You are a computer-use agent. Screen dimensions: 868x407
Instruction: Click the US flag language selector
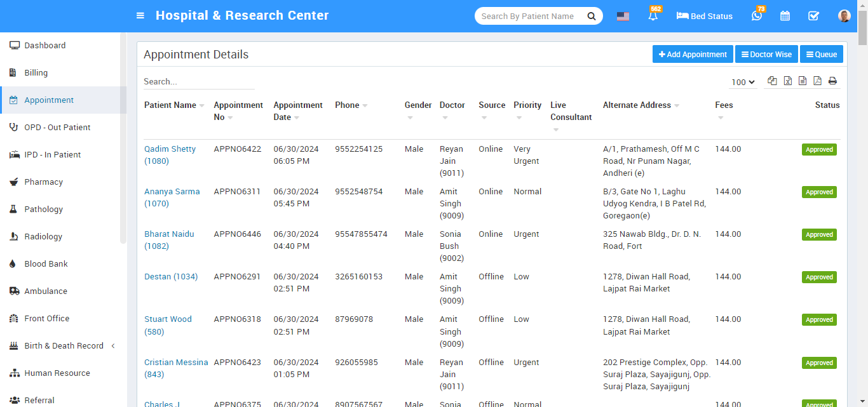coord(623,17)
